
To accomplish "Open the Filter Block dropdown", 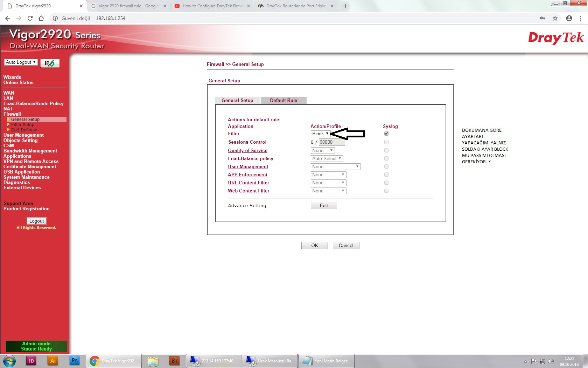I will 320,134.
